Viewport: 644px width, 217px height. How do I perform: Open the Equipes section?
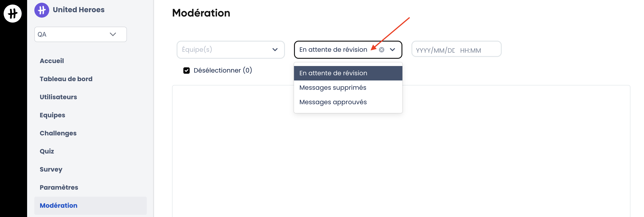coord(52,115)
